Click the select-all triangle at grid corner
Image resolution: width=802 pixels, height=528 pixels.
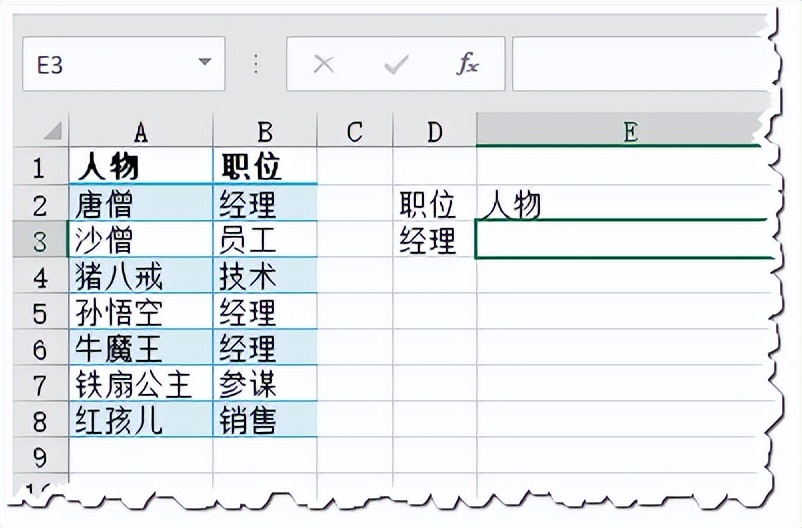point(53,131)
